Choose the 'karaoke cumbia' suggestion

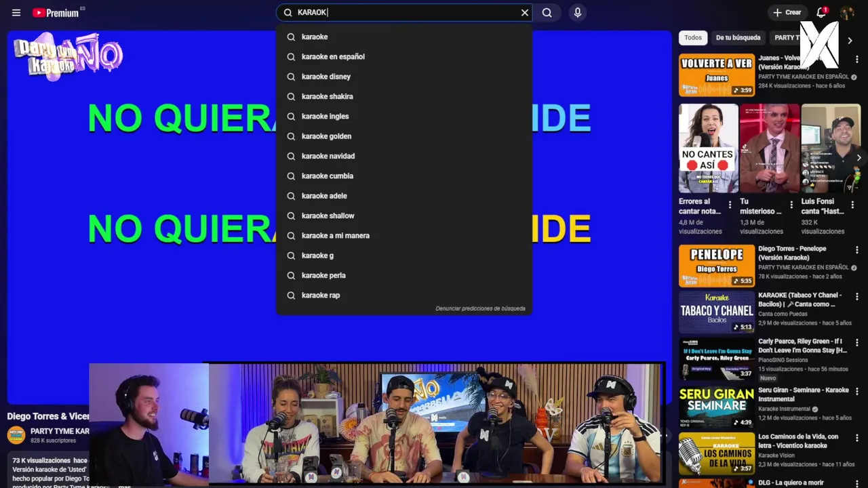[x=404, y=176]
